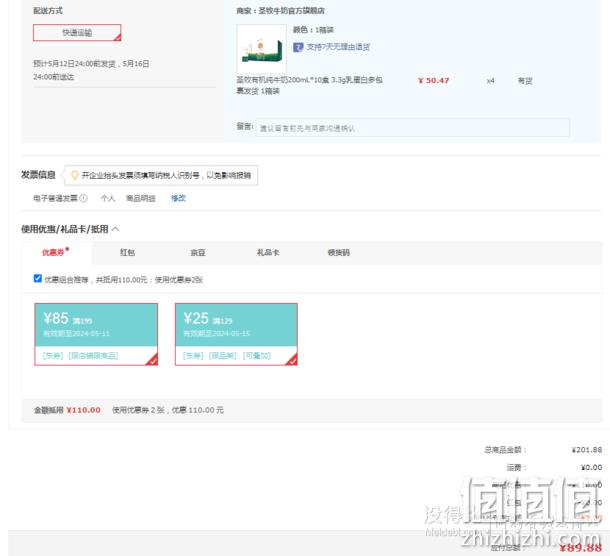Click the price ¥50.47
The image size is (610, 556).
pos(434,81)
